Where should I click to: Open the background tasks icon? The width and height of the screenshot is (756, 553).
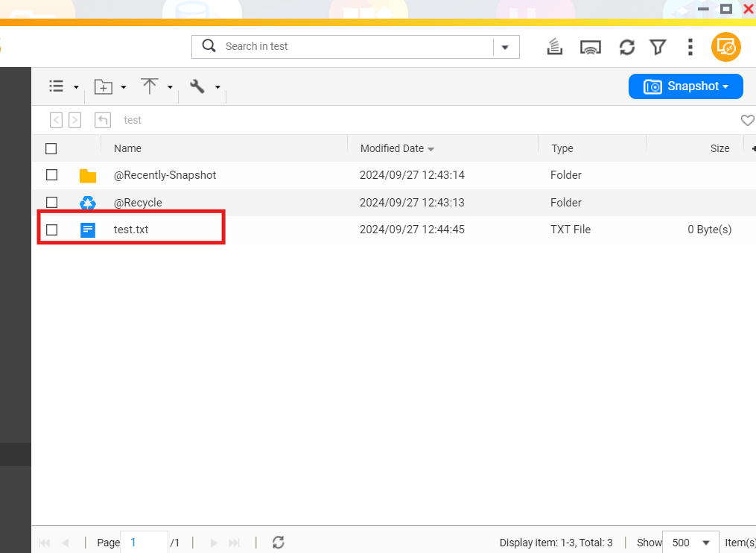[x=554, y=47]
